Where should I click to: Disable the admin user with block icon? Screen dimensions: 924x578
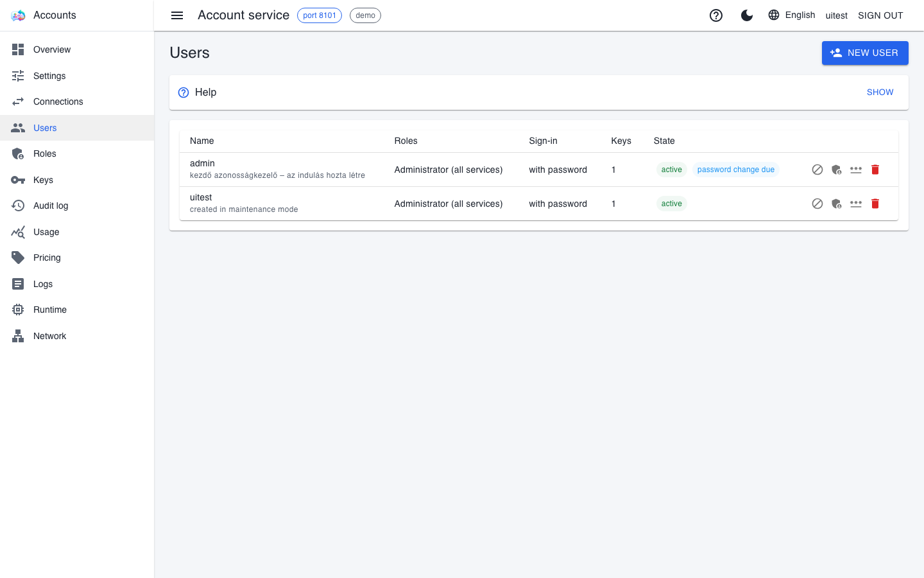pyautogui.click(x=817, y=170)
